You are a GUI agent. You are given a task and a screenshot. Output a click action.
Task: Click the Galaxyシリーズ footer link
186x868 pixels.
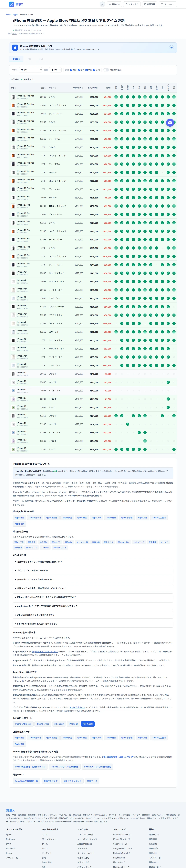[120, 844]
